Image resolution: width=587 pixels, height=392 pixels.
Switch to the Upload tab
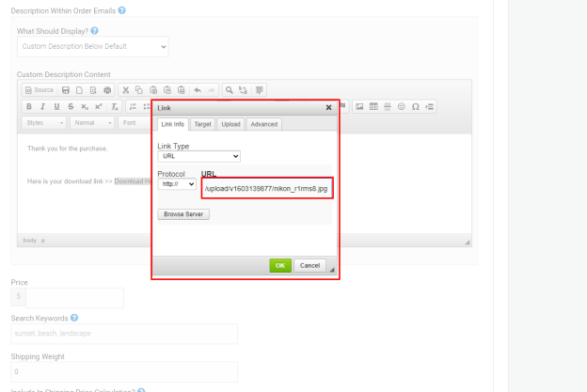[230, 124]
